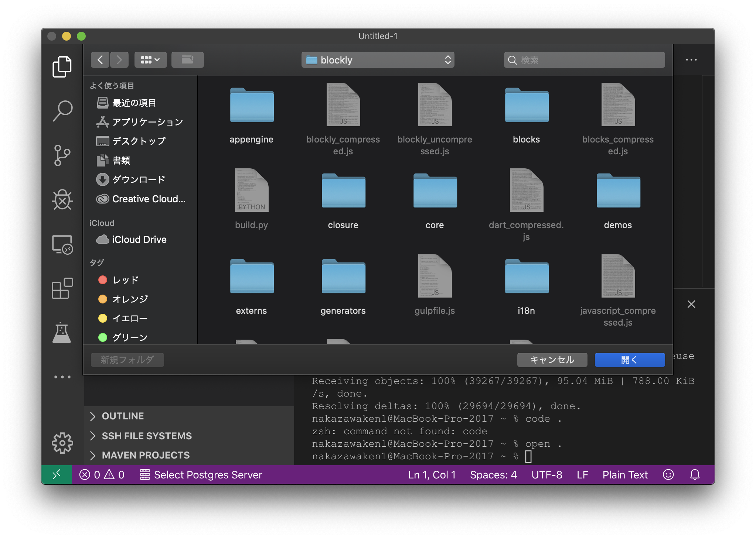
Task: Open the view options dropdown in the dialog
Action: [x=150, y=59]
